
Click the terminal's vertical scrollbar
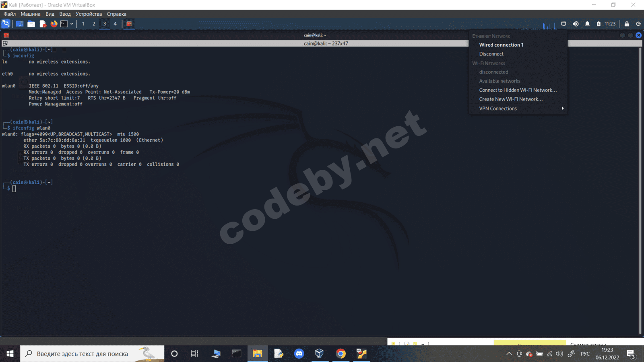(640, 191)
